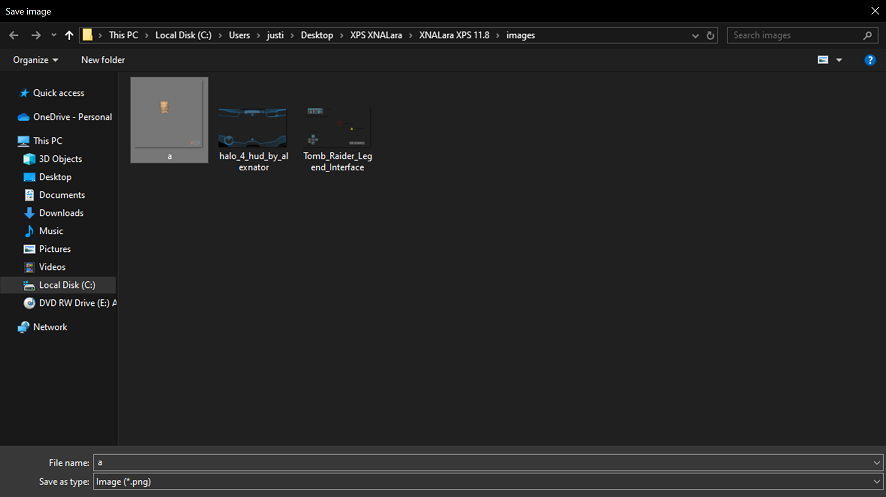Open the Organize menu
Viewport: 886px width, 497px height.
(35, 60)
